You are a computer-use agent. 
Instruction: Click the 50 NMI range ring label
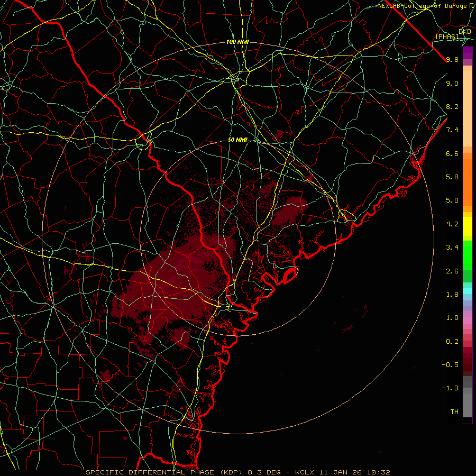(237, 140)
